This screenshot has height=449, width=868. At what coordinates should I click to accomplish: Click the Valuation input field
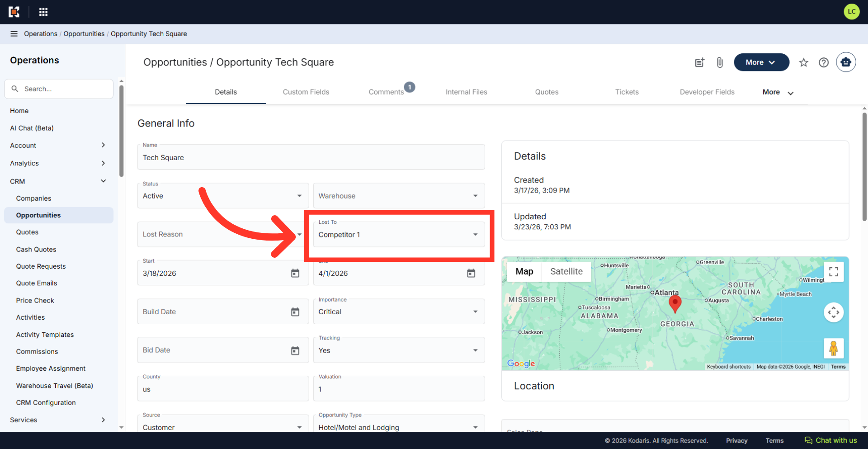399,389
